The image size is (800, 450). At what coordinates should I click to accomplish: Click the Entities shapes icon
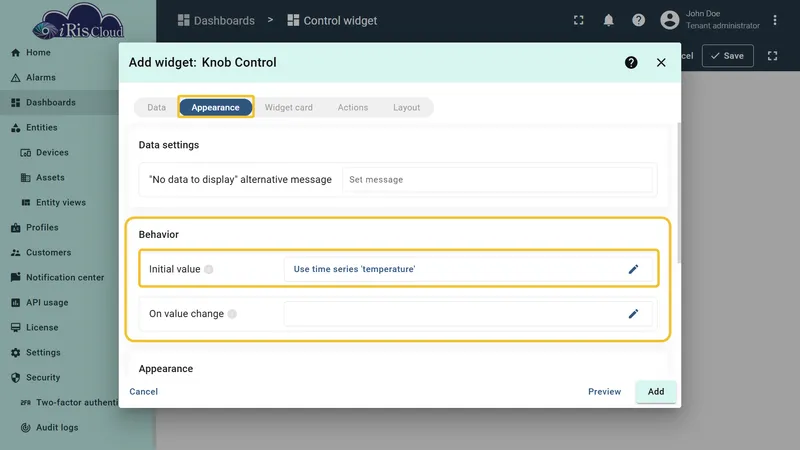(x=15, y=128)
